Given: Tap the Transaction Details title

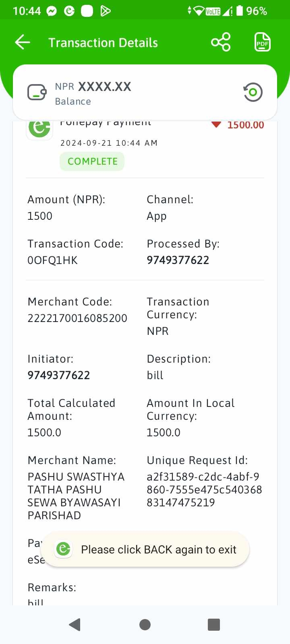Looking at the screenshot, I should 103,43.
